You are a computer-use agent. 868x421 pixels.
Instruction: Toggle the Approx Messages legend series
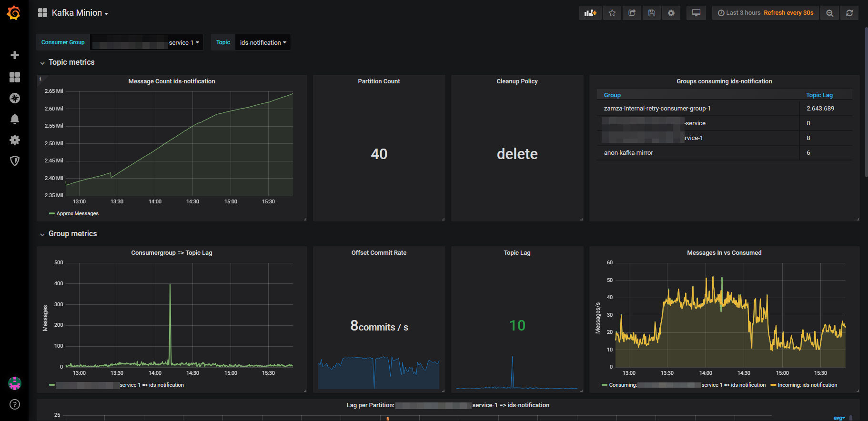(x=78, y=214)
